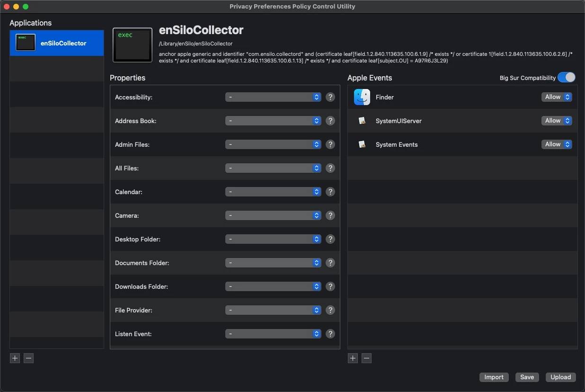Open the Listen Event dropdown

pos(274,334)
